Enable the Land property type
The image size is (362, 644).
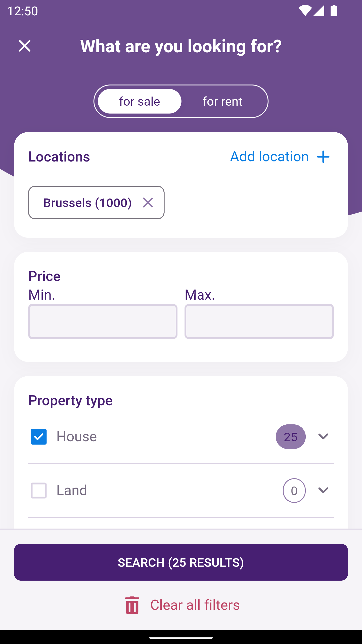[38, 490]
